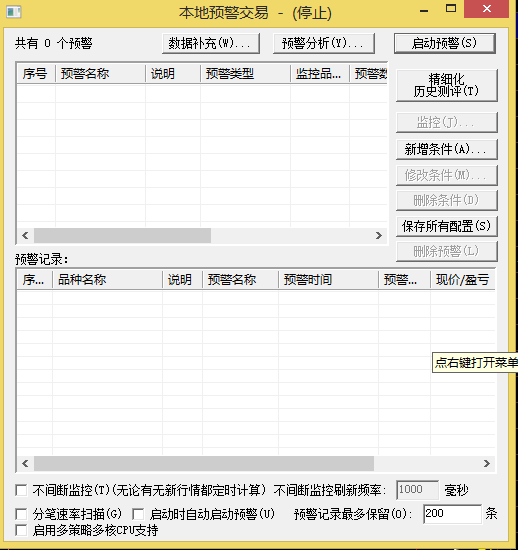Click 预警名称 header in the upper alert list

(101, 74)
